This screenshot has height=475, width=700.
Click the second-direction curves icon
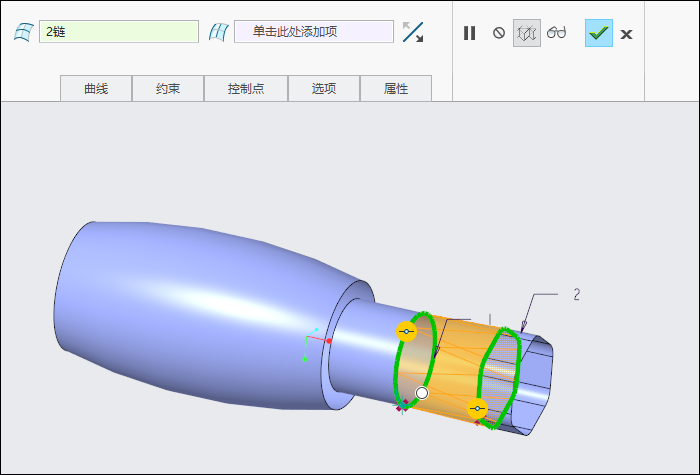(219, 32)
